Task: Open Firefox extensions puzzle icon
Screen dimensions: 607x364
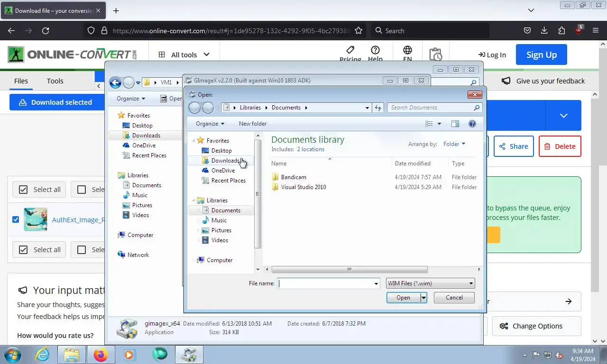Action: (x=561, y=31)
